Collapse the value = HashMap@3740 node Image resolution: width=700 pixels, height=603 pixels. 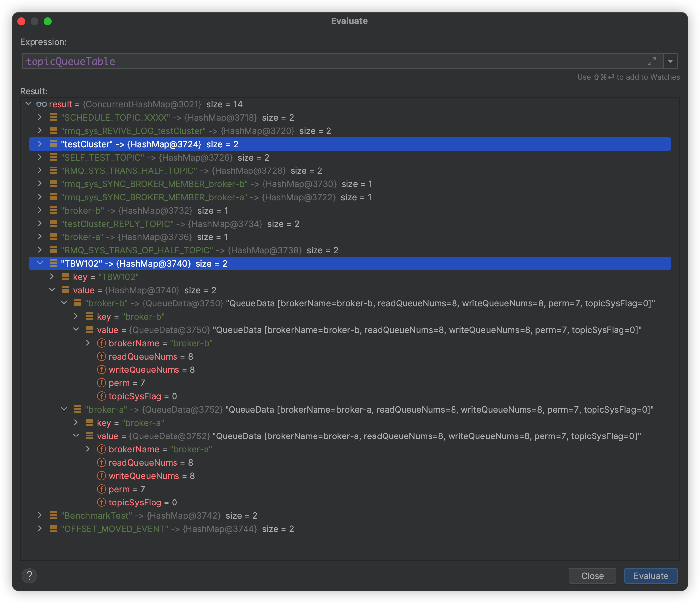(x=52, y=290)
